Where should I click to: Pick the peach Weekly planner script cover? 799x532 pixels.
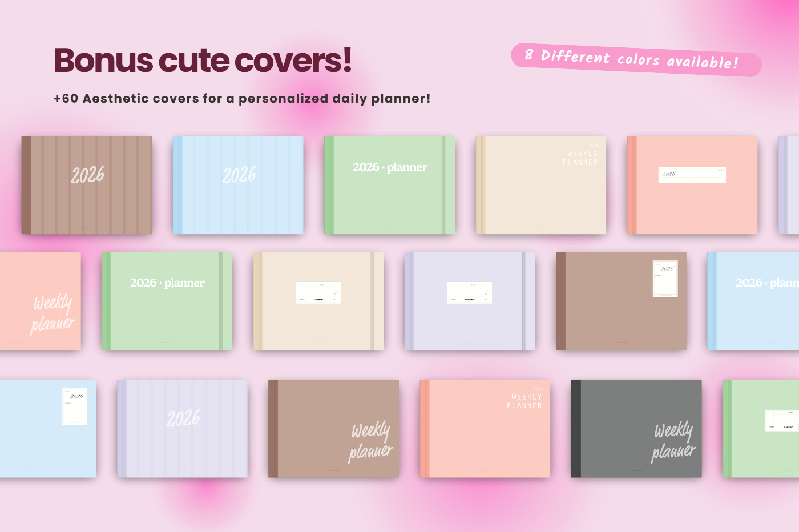click(x=40, y=301)
